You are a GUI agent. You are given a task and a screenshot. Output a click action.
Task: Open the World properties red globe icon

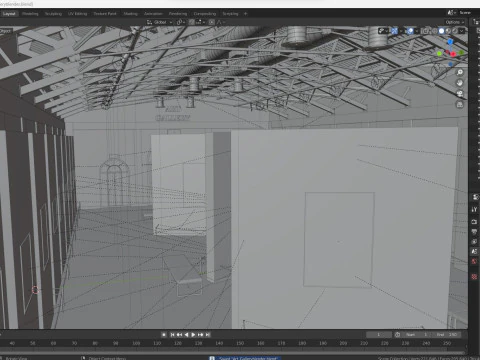(475, 262)
